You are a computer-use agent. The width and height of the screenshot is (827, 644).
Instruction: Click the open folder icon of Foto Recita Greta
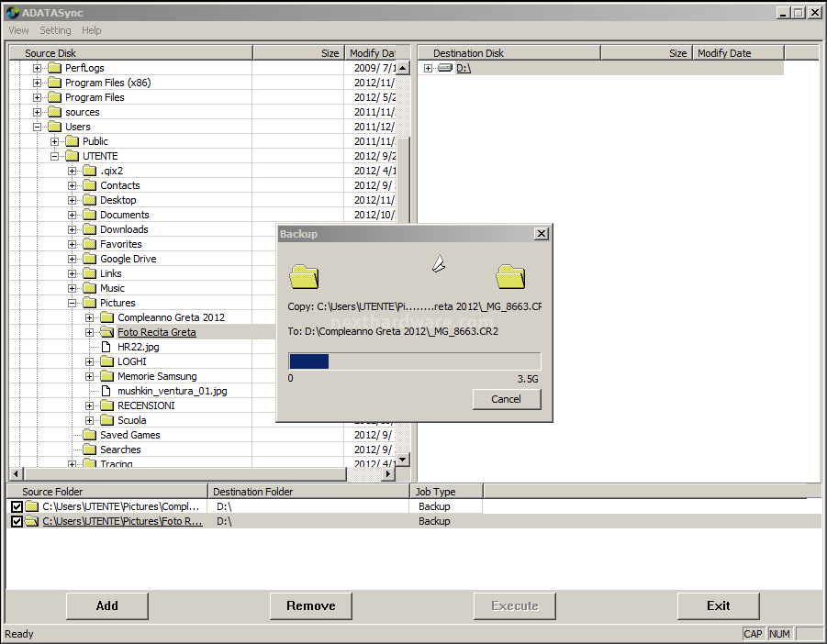coord(107,332)
